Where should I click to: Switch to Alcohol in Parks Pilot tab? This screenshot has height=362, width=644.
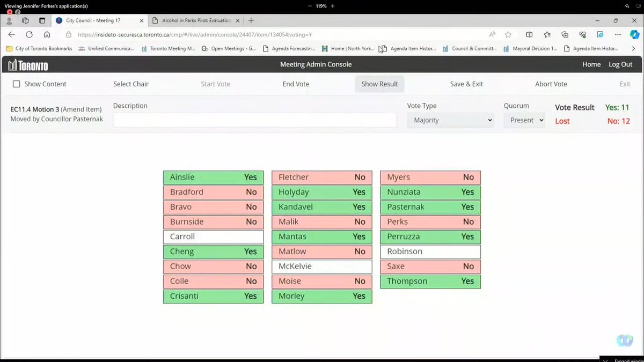(196, 20)
